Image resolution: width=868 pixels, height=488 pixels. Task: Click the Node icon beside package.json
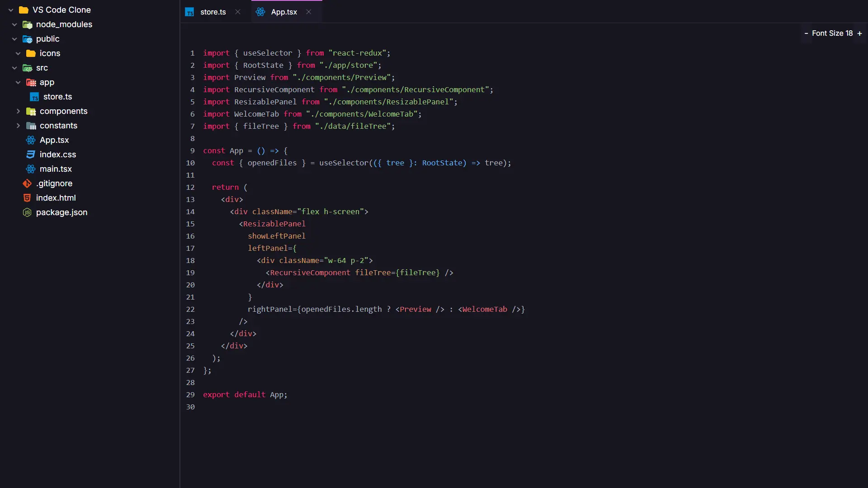pyautogui.click(x=27, y=212)
